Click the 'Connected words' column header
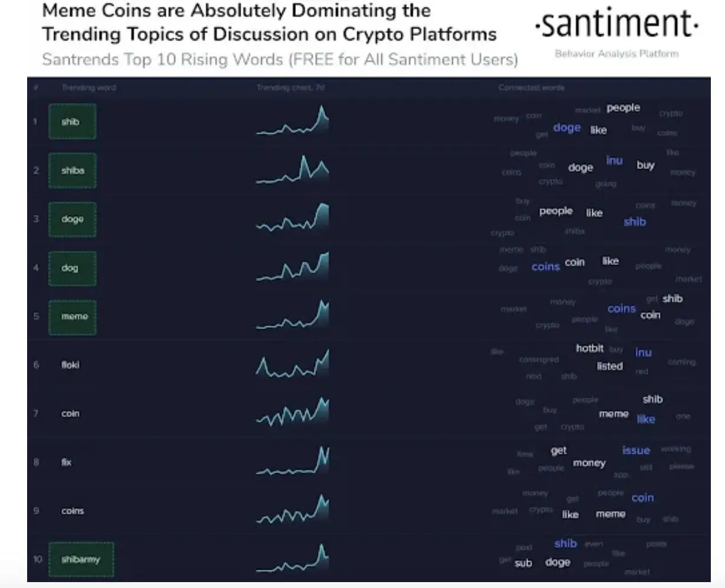The image size is (725, 588). [x=531, y=87]
